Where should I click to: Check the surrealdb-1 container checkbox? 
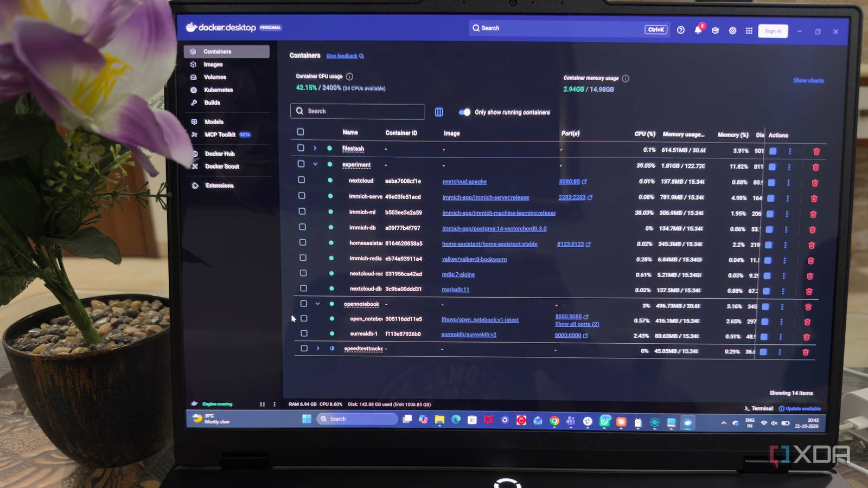[304, 333]
